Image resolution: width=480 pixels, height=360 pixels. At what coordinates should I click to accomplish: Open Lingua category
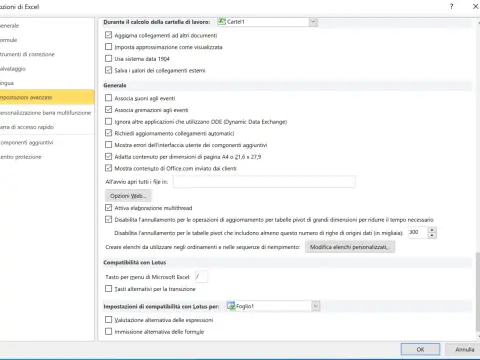(47, 83)
